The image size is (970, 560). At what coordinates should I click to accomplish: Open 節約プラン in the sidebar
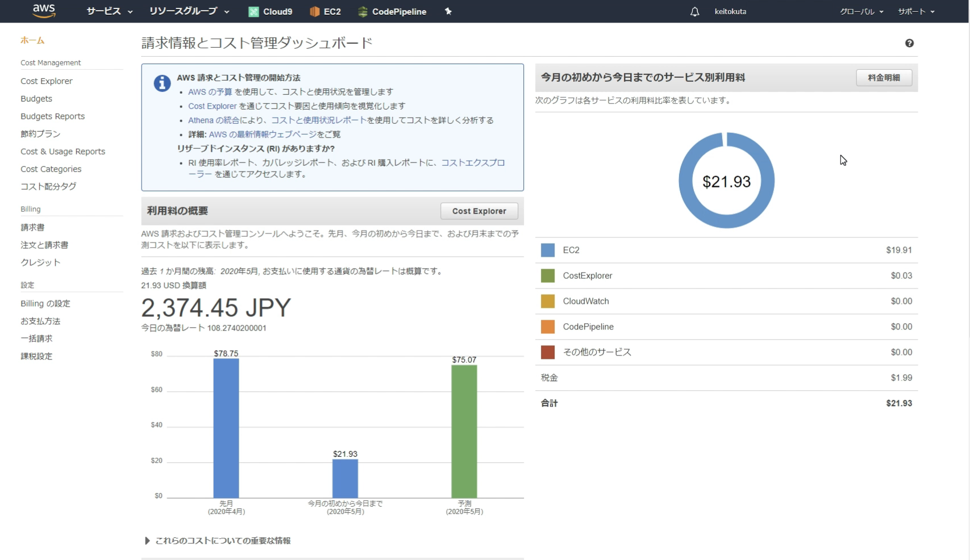pos(40,134)
